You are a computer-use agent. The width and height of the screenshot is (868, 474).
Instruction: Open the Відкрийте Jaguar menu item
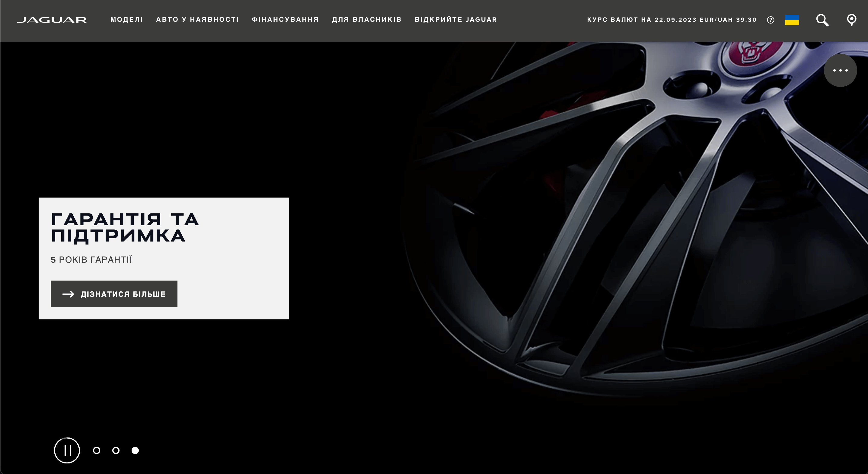click(455, 20)
